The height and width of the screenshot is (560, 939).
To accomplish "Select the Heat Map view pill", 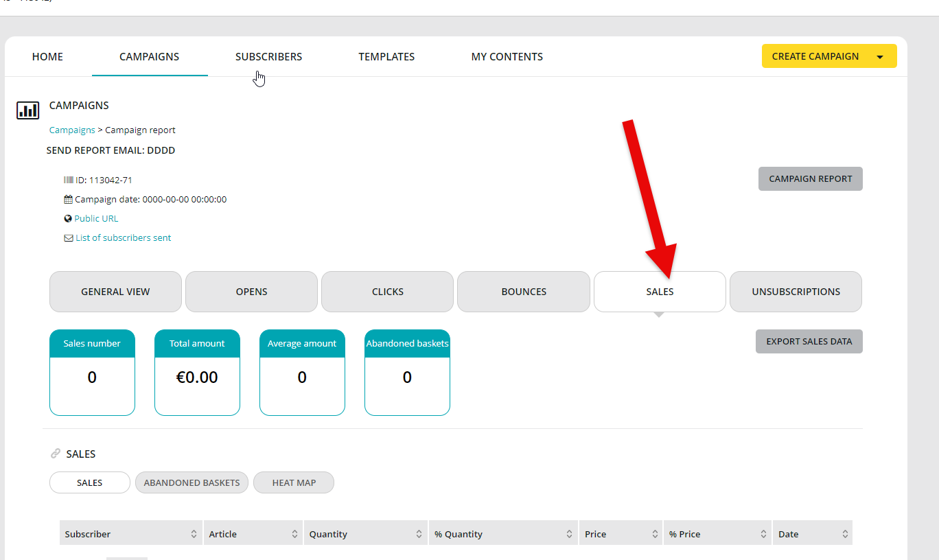I will (x=294, y=482).
